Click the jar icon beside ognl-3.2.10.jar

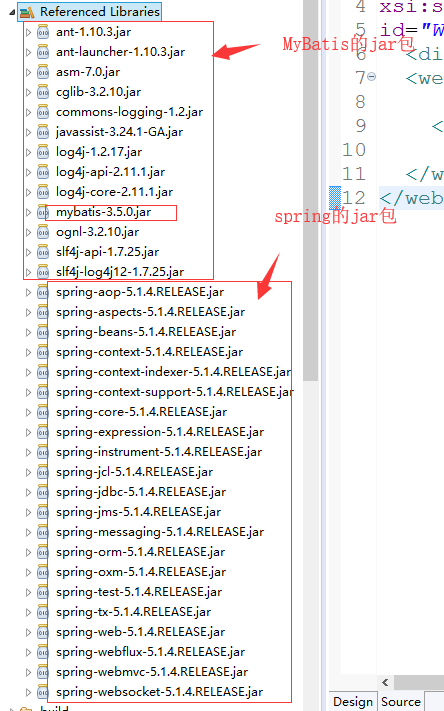(43, 232)
